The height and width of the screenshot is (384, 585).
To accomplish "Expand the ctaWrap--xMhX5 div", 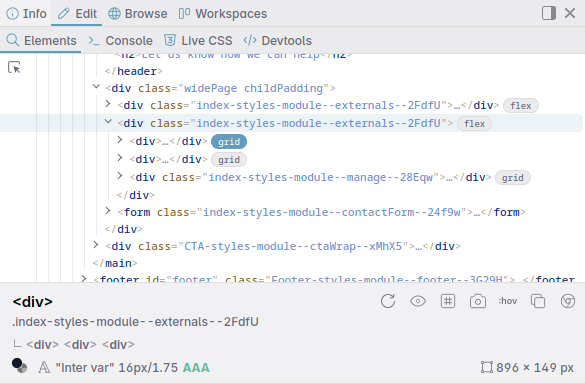I will [x=96, y=245].
